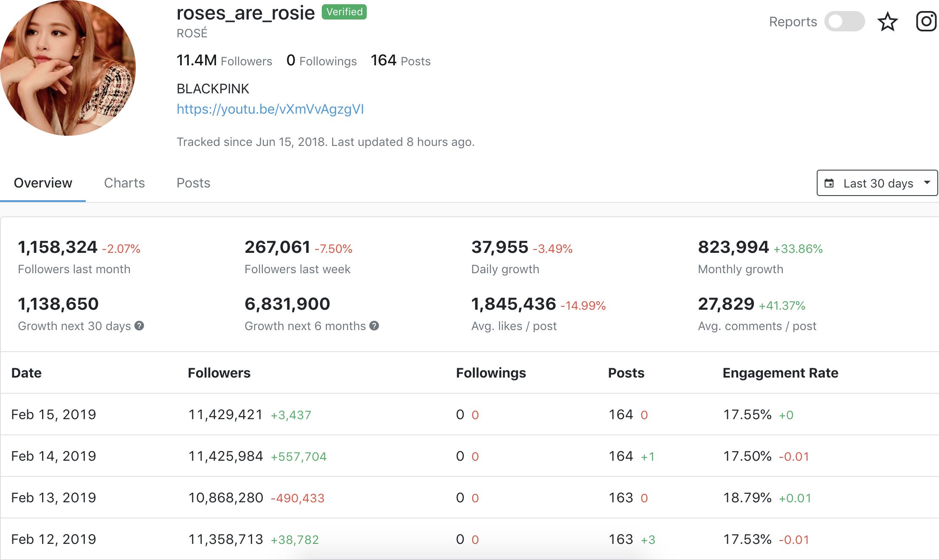The image size is (939, 560).
Task: Open the youtu.be link in bio
Action: [x=270, y=109]
